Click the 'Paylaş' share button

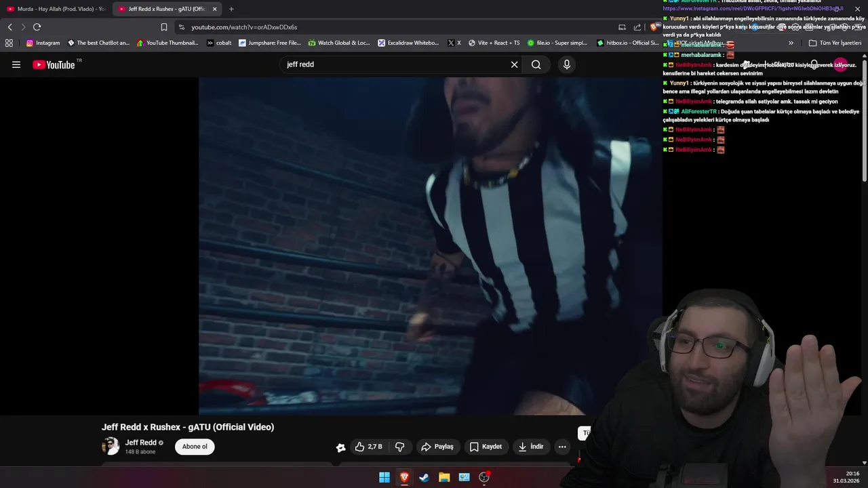pyautogui.click(x=437, y=447)
